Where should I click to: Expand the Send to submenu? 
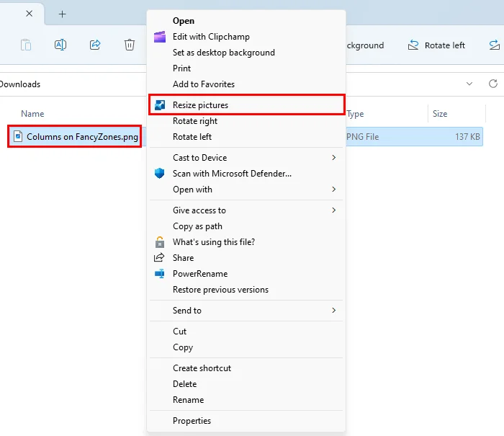point(333,311)
